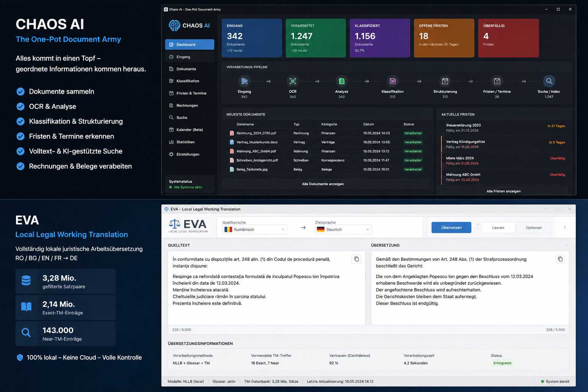588x392 pixels.
Task: Copy the Übersetzung using its copy icon
Action: click(560, 259)
